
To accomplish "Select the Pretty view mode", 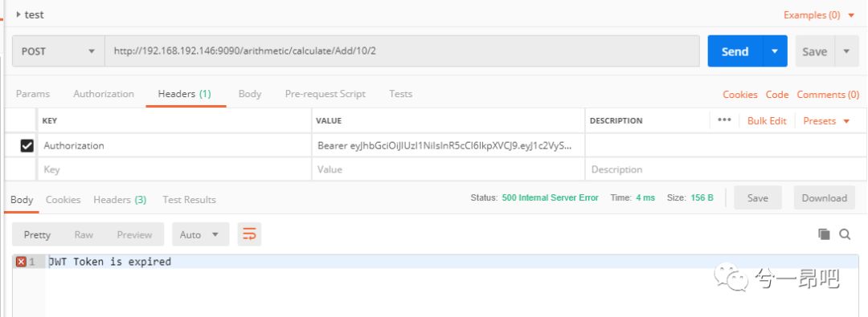I will coord(37,234).
